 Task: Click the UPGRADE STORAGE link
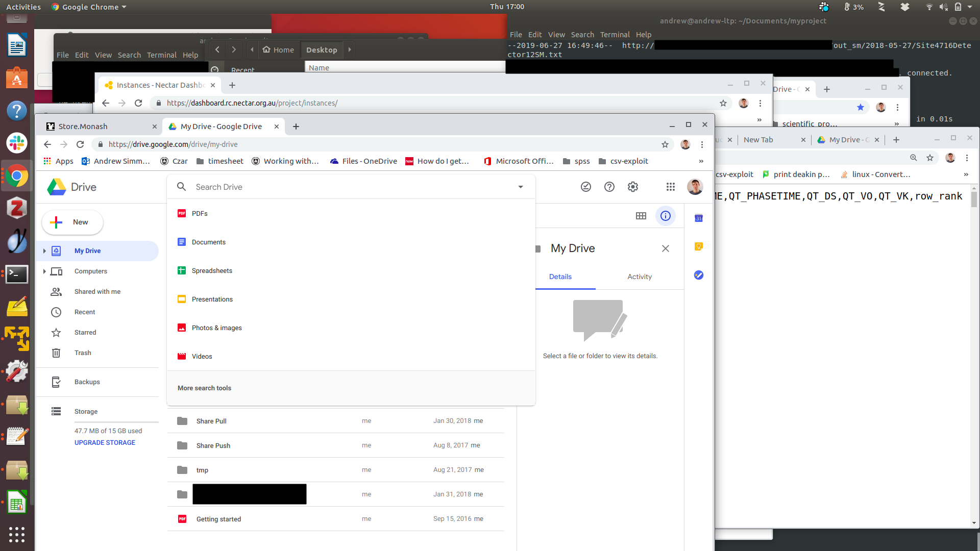(105, 443)
